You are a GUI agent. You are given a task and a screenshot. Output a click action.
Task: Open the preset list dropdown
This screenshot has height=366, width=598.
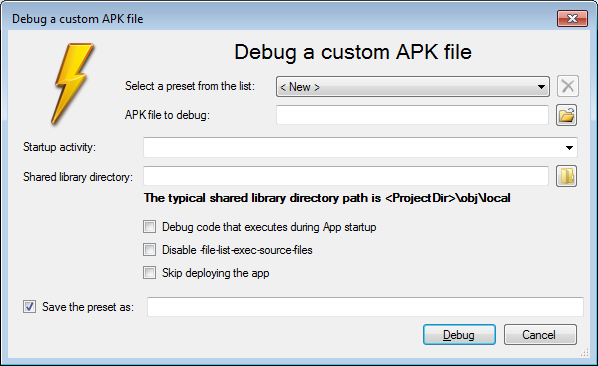[x=541, y=87]
